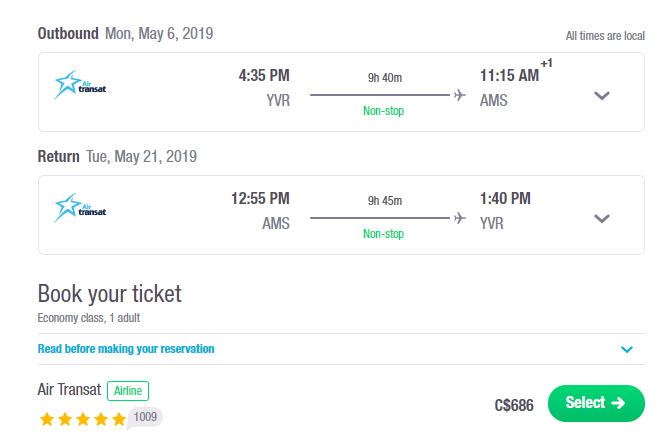Click the +1 day arrival indicator

point(546,63)
